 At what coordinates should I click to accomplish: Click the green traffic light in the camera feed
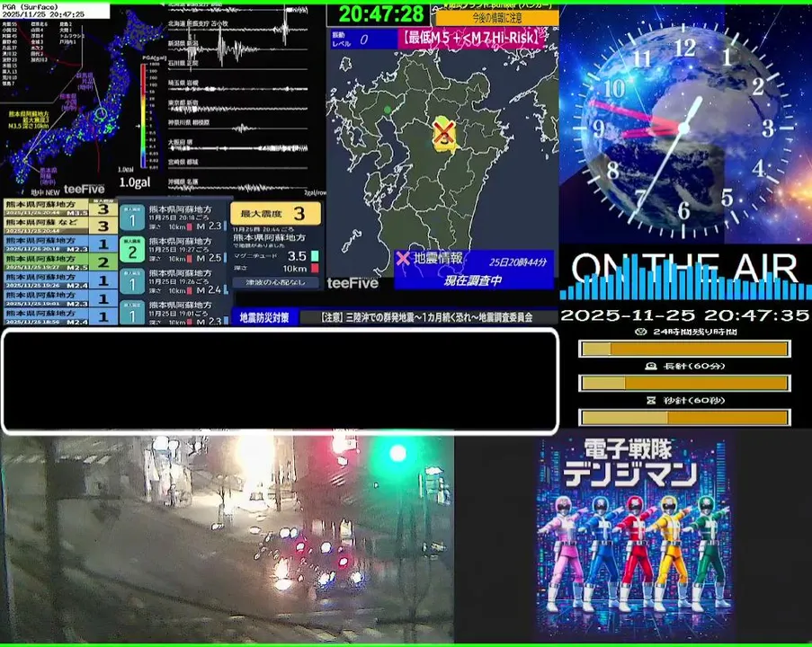coord(397,454)
